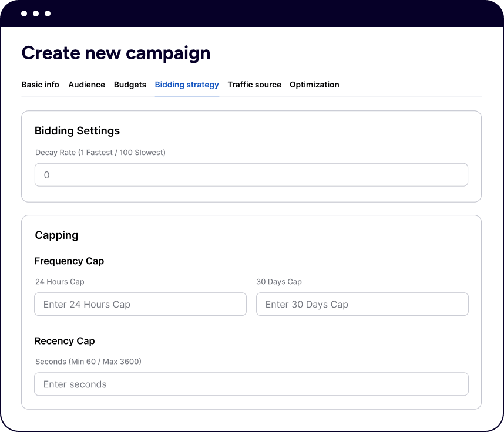Click the Enter 30 Days Cap field
504x432 pixels.
point(362,304)
